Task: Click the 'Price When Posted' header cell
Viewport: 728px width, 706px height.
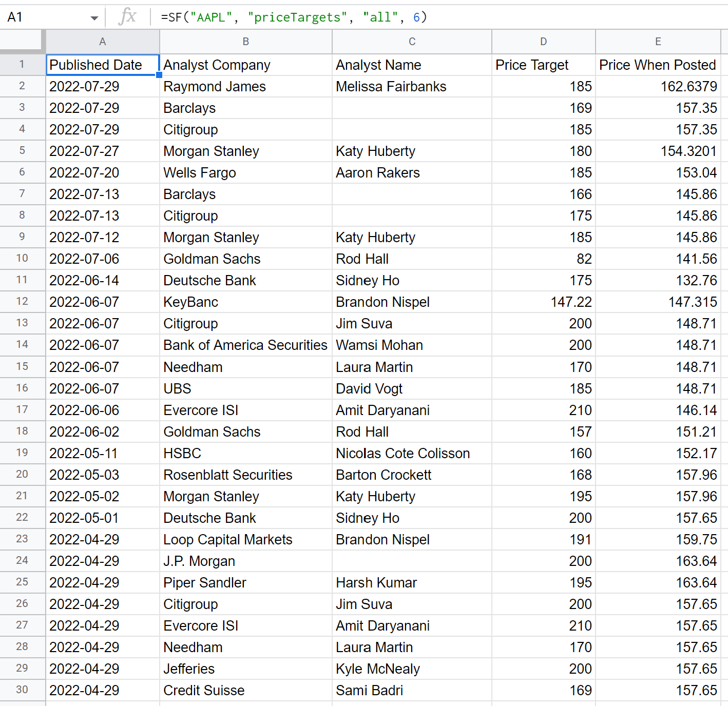Action: point(658,65)
